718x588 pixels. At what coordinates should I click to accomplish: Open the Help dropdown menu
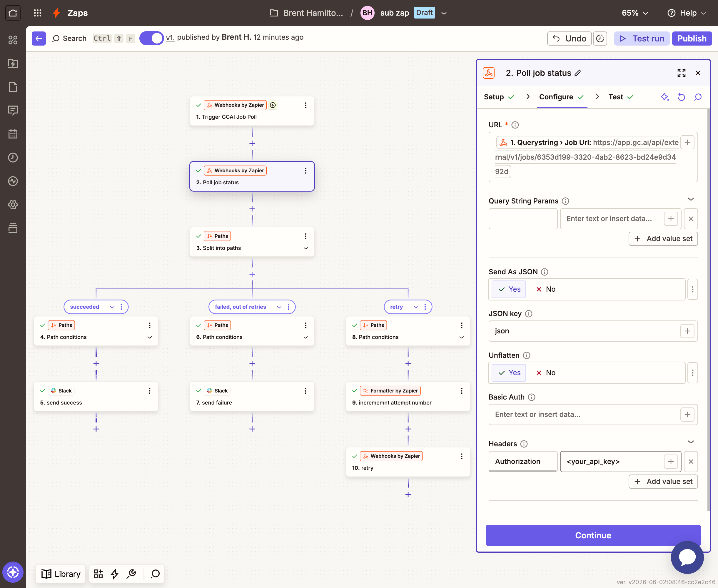687,13
